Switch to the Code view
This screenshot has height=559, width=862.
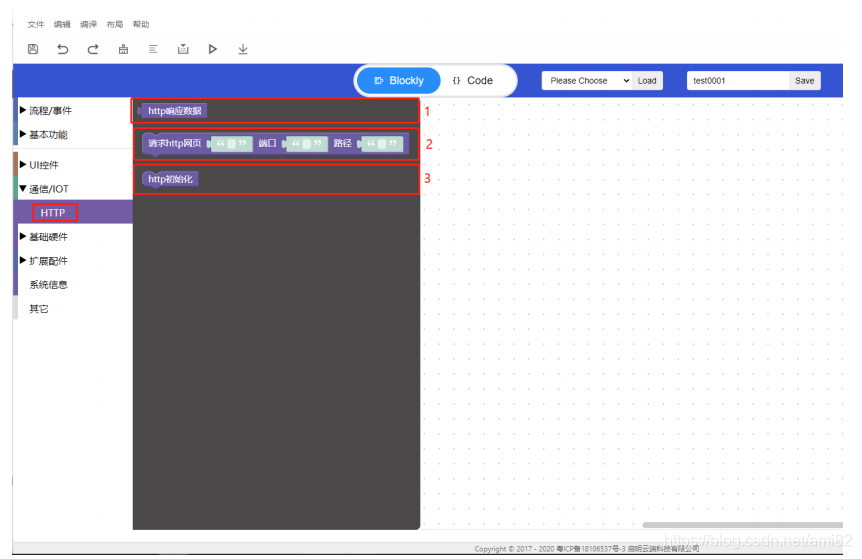pyautogui.click(x=473, y=80)
